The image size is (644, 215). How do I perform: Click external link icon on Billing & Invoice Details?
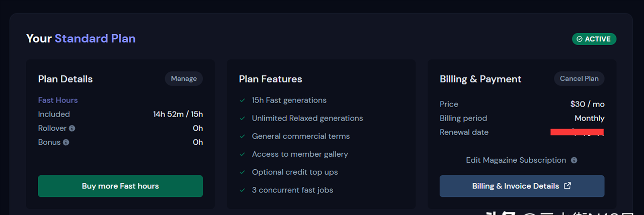tap(568, 186)
